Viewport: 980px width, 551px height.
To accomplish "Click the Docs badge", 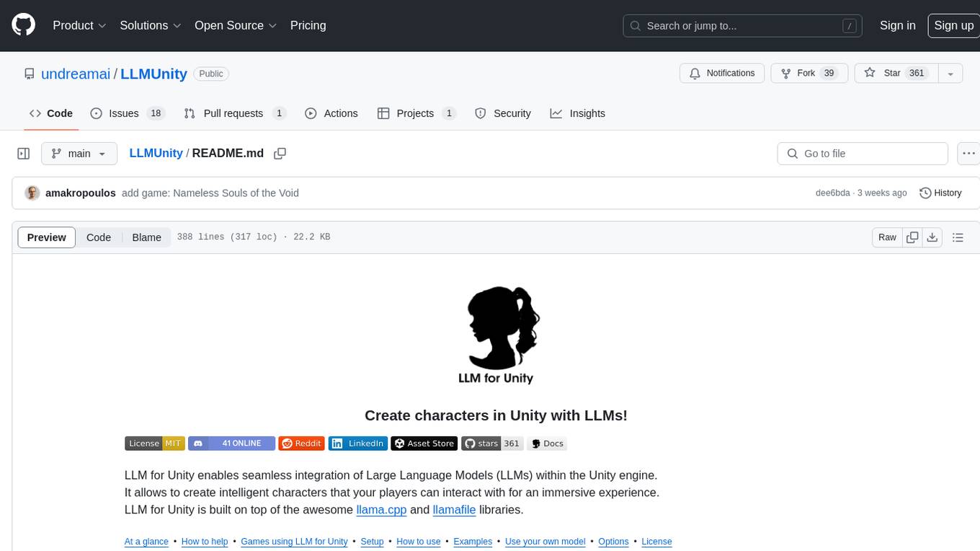I will (x=547, y=444).
